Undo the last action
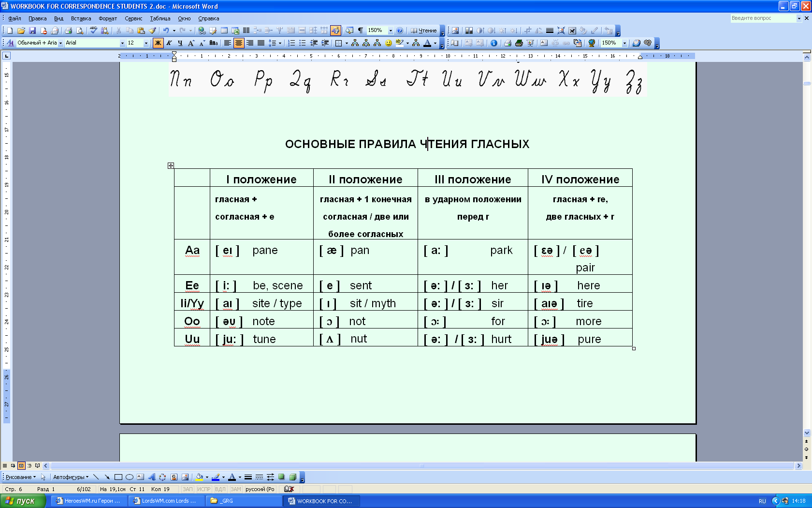 tap(166, 30)
